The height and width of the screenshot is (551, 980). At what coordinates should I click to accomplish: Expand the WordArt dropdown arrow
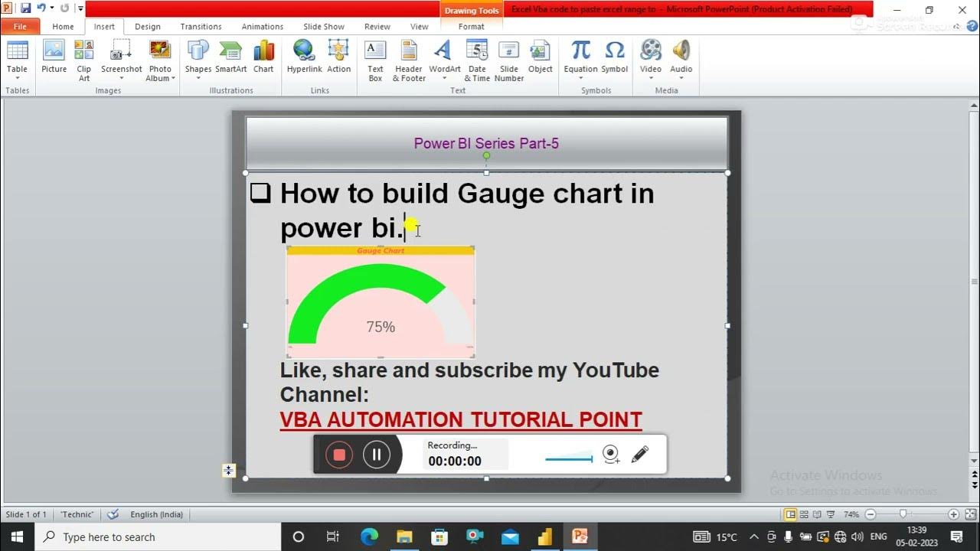444,78
